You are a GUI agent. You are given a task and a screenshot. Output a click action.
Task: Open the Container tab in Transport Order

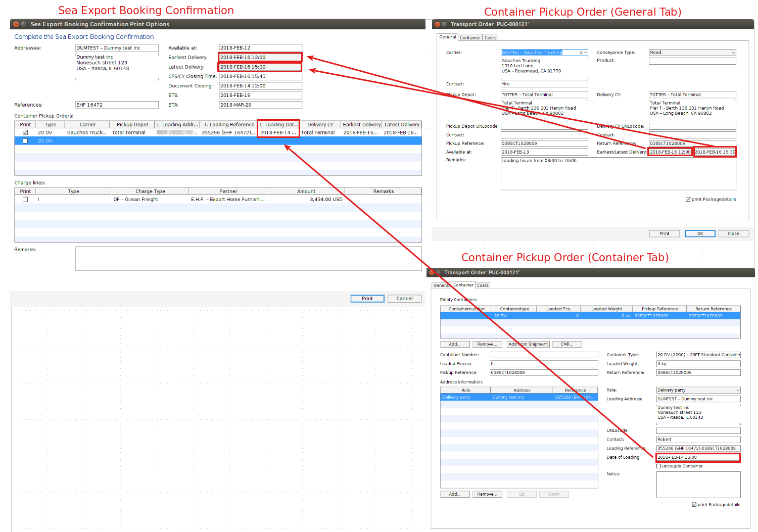470,37
